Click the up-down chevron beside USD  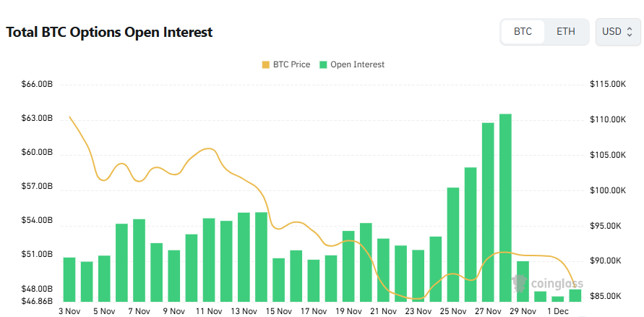point(630,32)
